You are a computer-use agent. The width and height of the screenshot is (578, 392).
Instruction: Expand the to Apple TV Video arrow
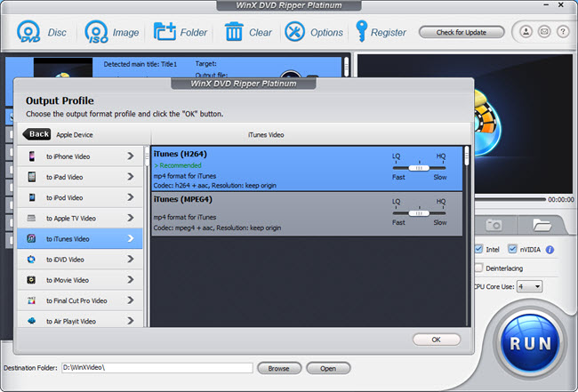click(131, 218)
